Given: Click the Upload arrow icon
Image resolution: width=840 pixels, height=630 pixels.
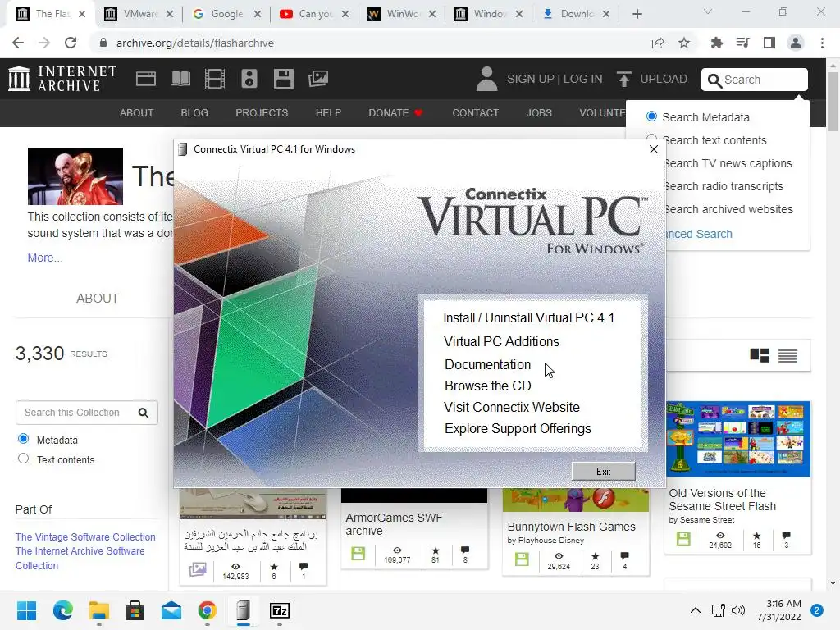Looking at the screenshot, I should 623,79.
